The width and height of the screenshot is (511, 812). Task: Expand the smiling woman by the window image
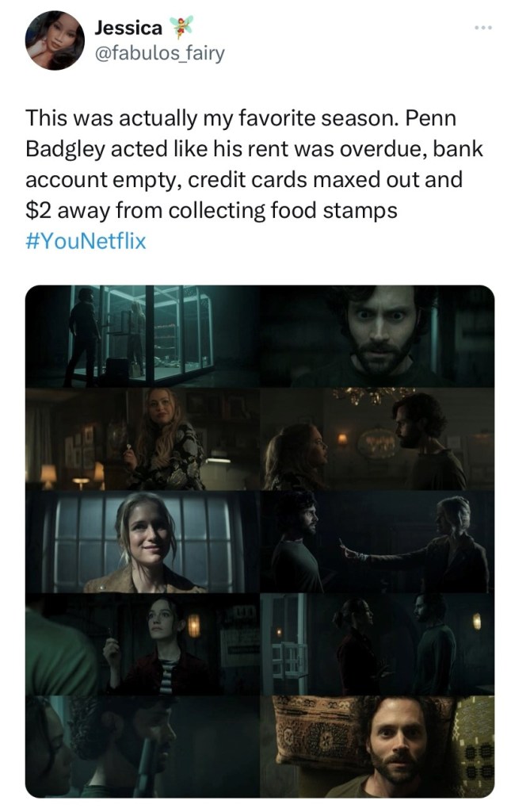[x=143, y=542]
